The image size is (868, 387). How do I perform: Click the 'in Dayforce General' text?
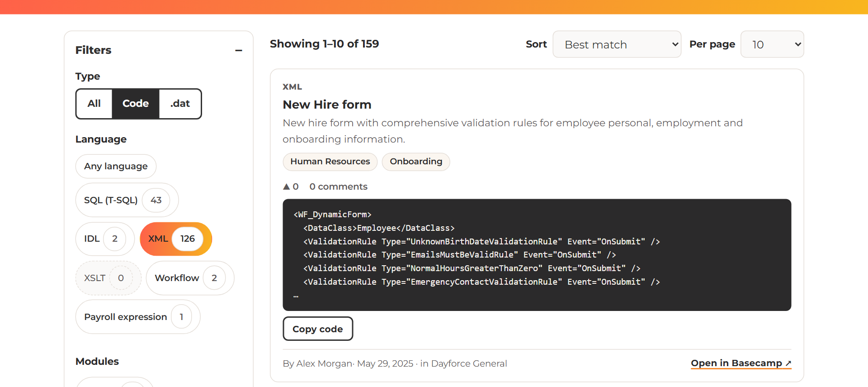pyautogui.click(x=463, y=363)
